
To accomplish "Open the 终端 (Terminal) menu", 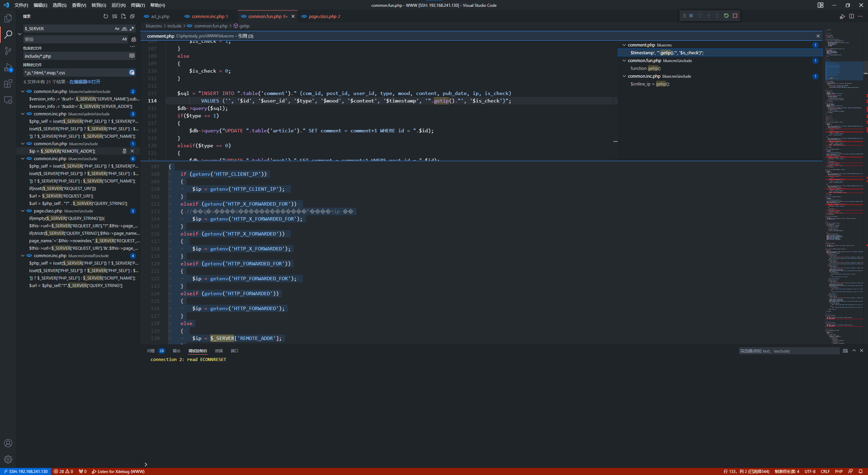I will pyautogui.click(x=138, y=5).
